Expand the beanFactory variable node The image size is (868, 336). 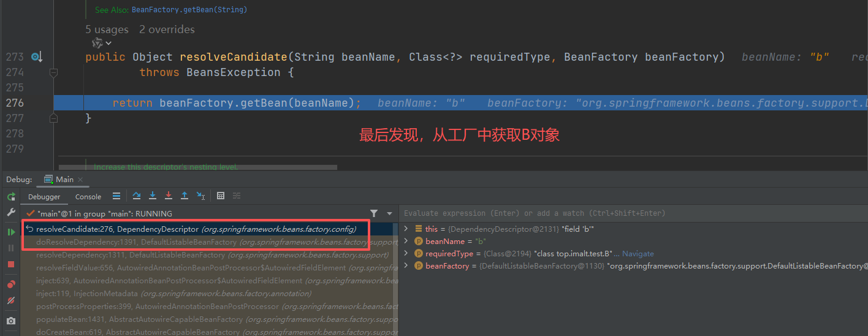(406, 266)
